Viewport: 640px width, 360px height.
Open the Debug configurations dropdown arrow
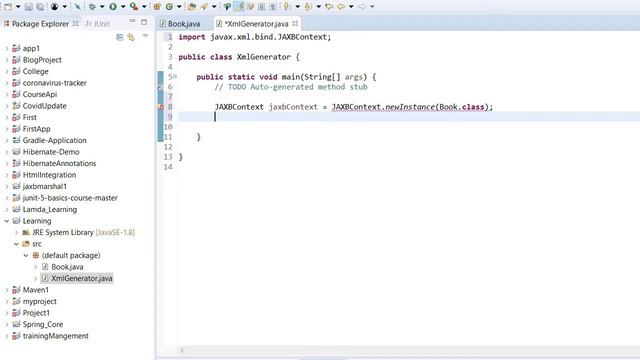pos(102,7)
